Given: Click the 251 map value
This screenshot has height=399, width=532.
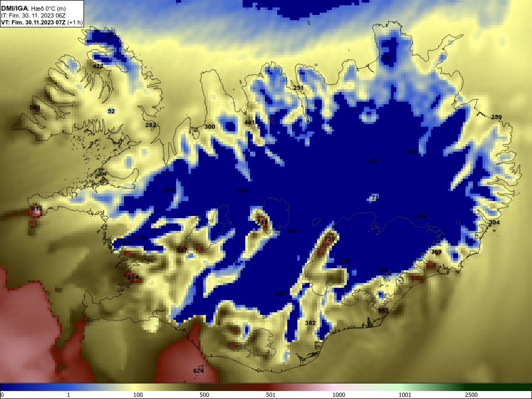Looking at the screenshot, I should (x=298, y=88).
